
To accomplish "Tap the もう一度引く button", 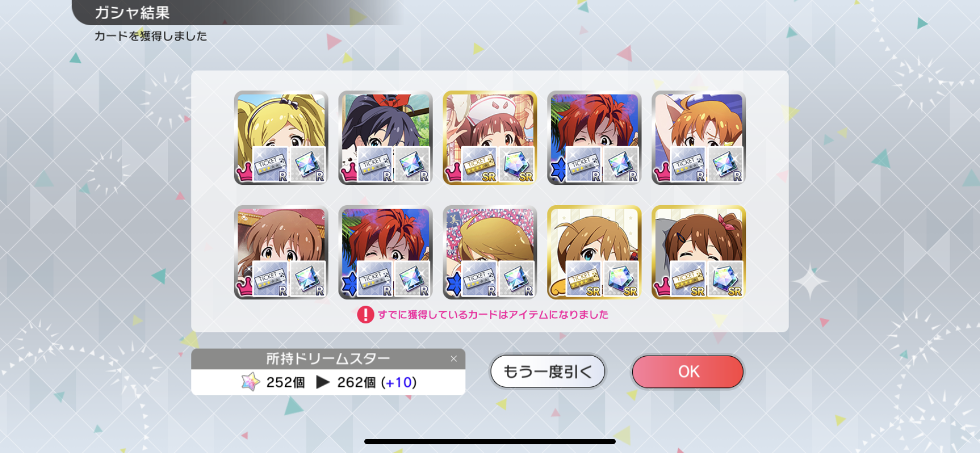I will click(x=547, y=371).
